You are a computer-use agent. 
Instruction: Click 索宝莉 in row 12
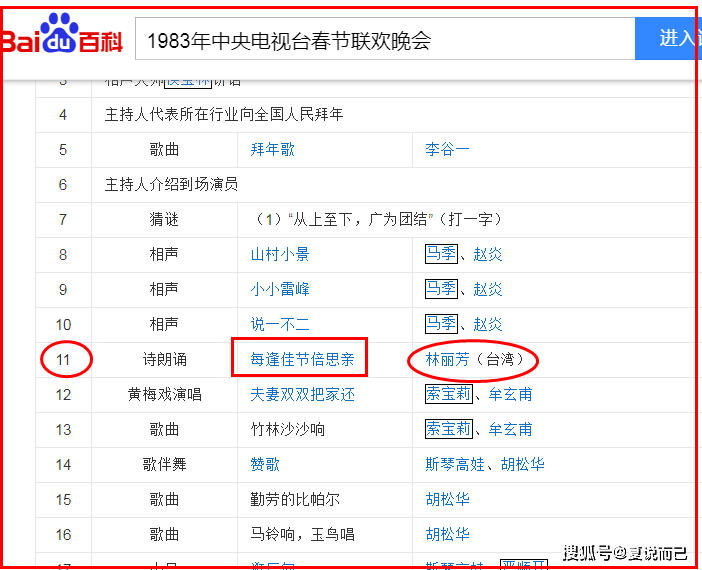tap(449, 394)
